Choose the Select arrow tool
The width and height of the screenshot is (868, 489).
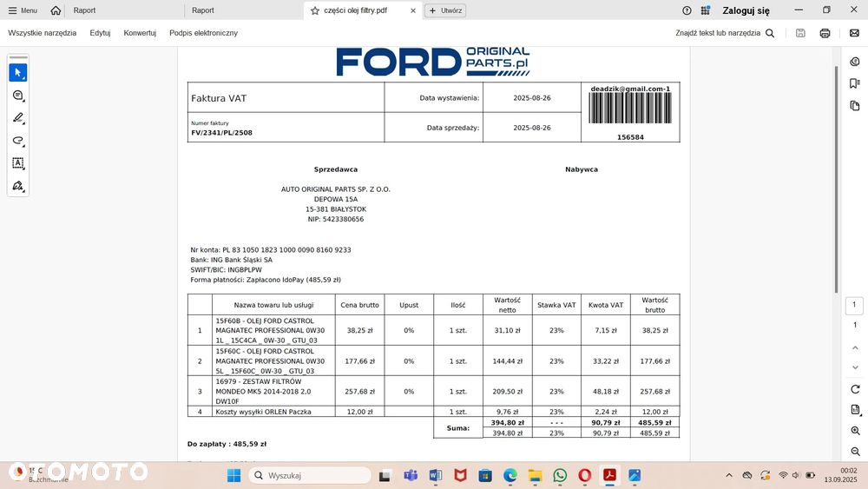[x=18, y=73]
